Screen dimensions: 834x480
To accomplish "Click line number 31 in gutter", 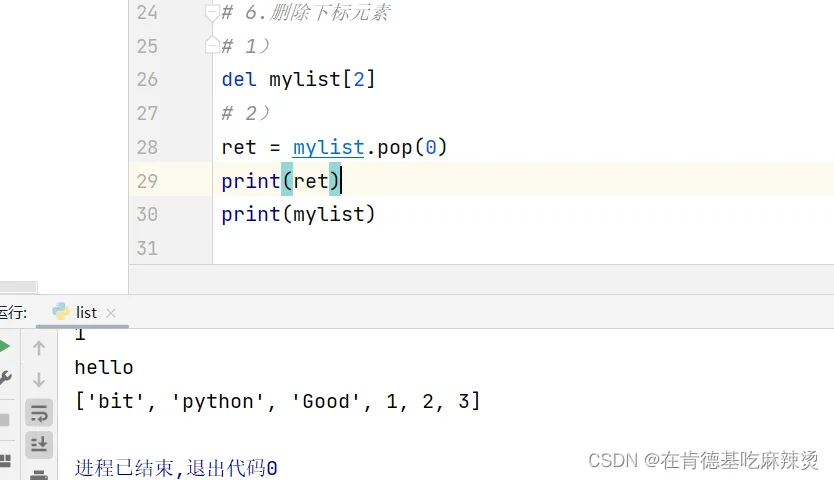I will 147,249.
